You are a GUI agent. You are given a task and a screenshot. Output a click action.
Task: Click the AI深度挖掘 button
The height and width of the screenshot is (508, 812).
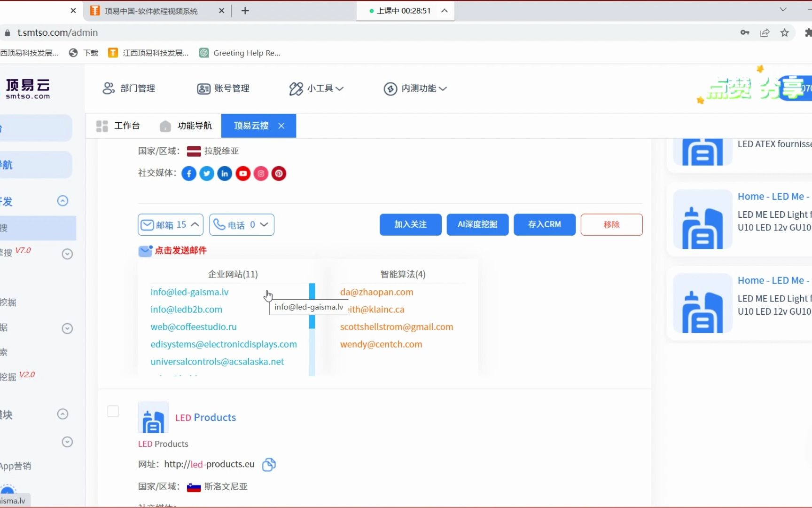pos(477,225)
